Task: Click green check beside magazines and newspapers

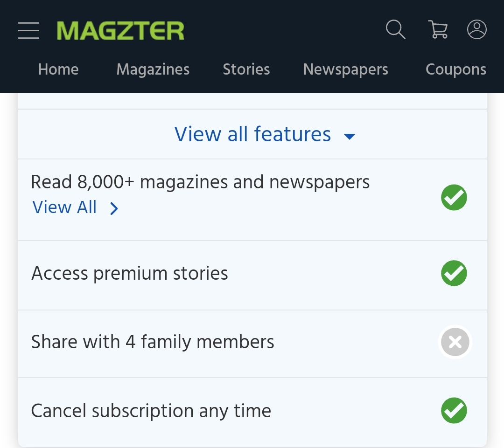Action: pyautogui.click(x=454, y=197)
